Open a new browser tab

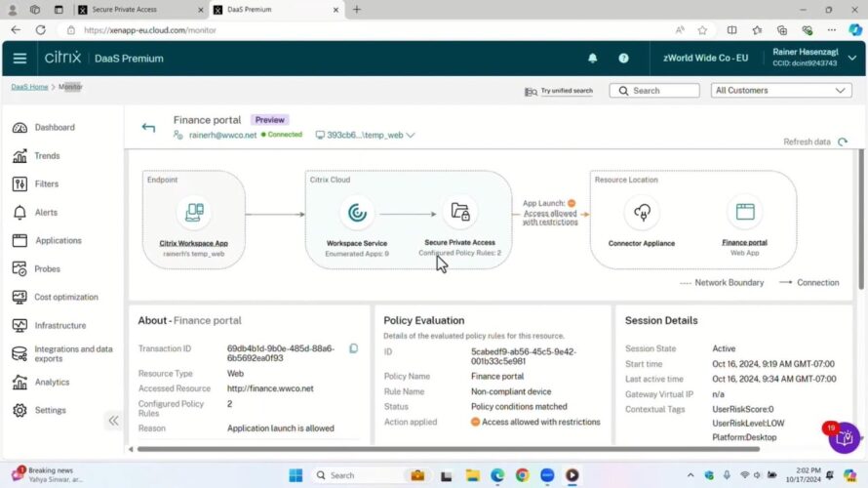pos(357,10)
